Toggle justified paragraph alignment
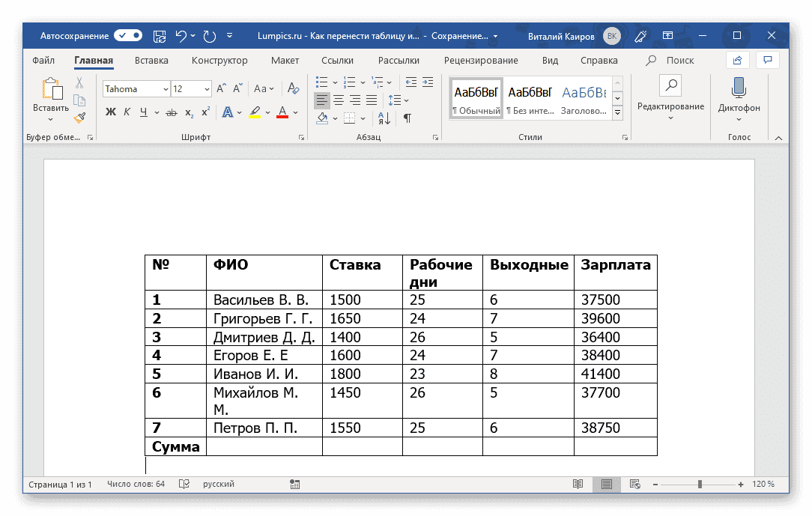 tap(370, 100)
